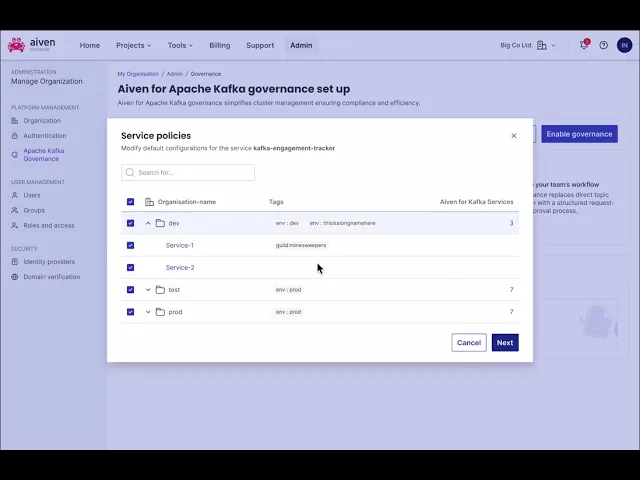This screenshot has width=640, height=480.
Task: Click the Aiven crab logo
Action: (16, 45)
